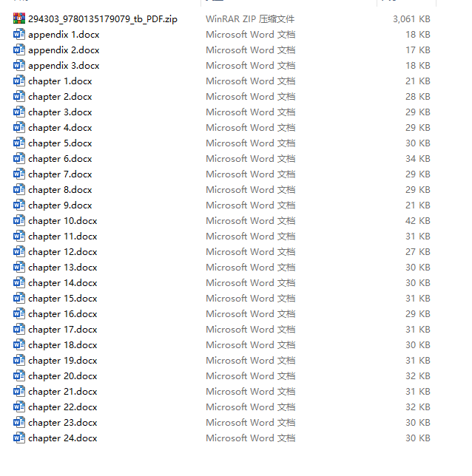Viewport: 472px width, 476px height.
Task: Click the Word icon for chapter 9.docx
Action: [x=19, y=205]
